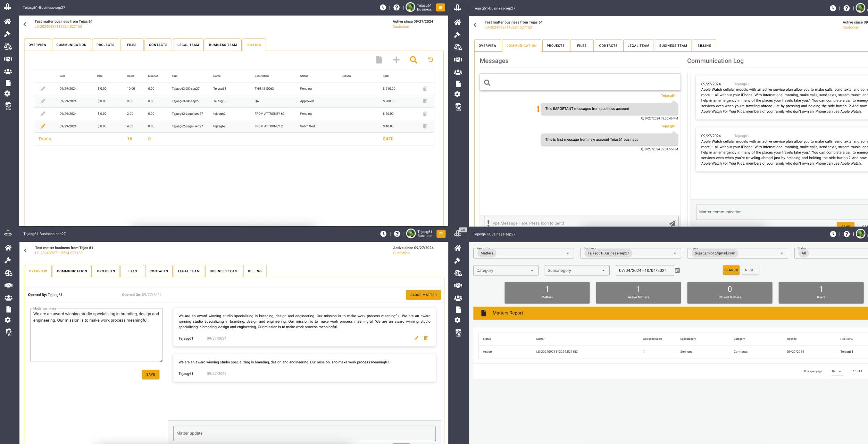Open the Projects tab in the Billing window
The image size is (868, 444).
coord(106,45)
